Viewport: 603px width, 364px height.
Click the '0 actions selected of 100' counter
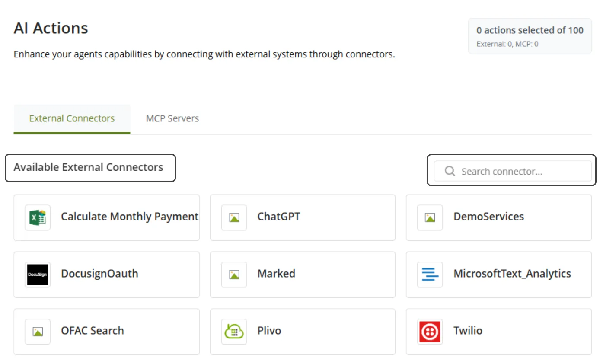pyautogui.click(x=530, y=30)
